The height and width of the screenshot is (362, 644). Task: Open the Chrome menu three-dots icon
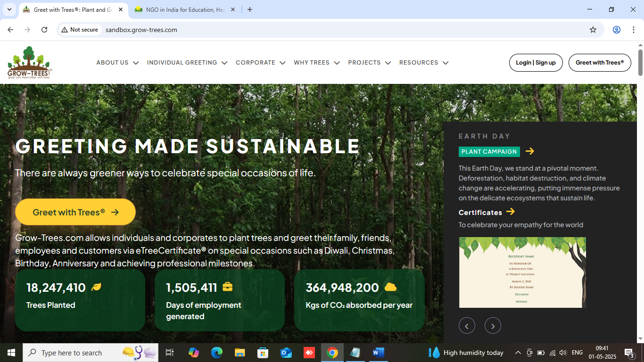(x=634, y=30)
